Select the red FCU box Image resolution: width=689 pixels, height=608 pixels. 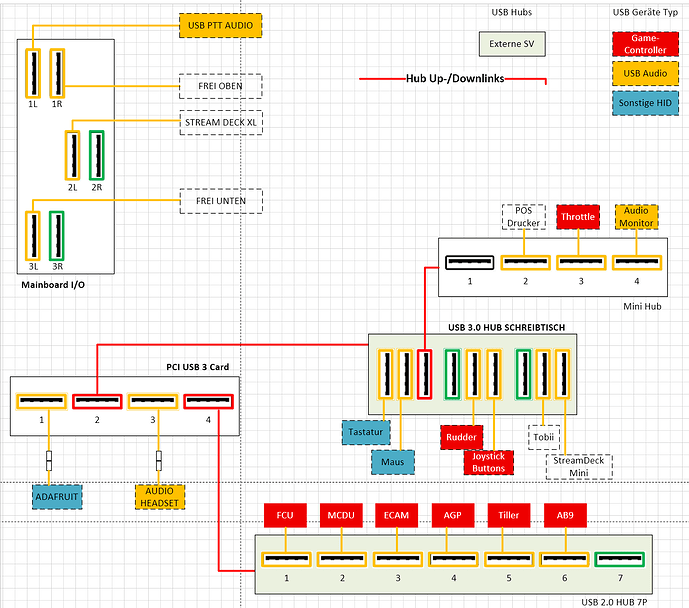coord(285,515)
